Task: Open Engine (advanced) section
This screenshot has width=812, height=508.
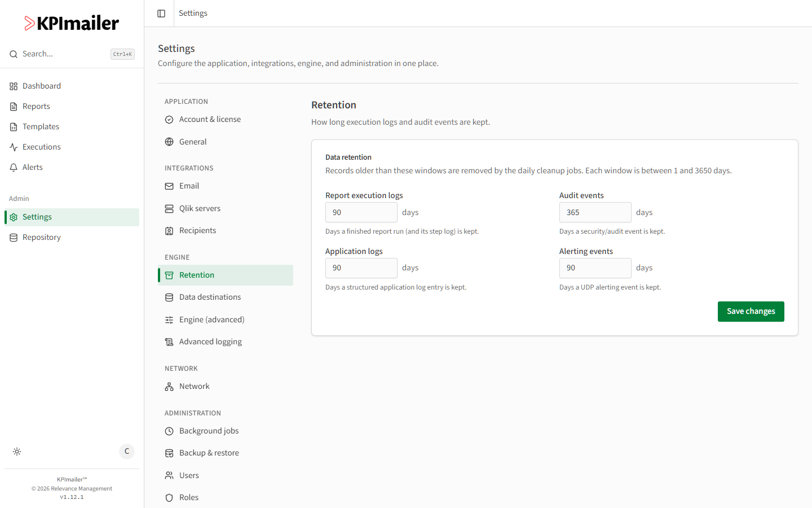Action: pyautogui.click(x=226, y=320)
